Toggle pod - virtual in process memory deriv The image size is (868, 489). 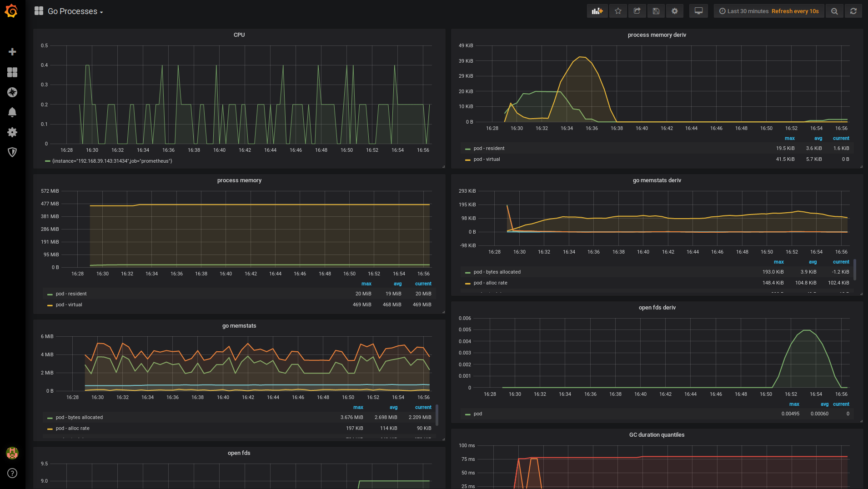(487, 159)
